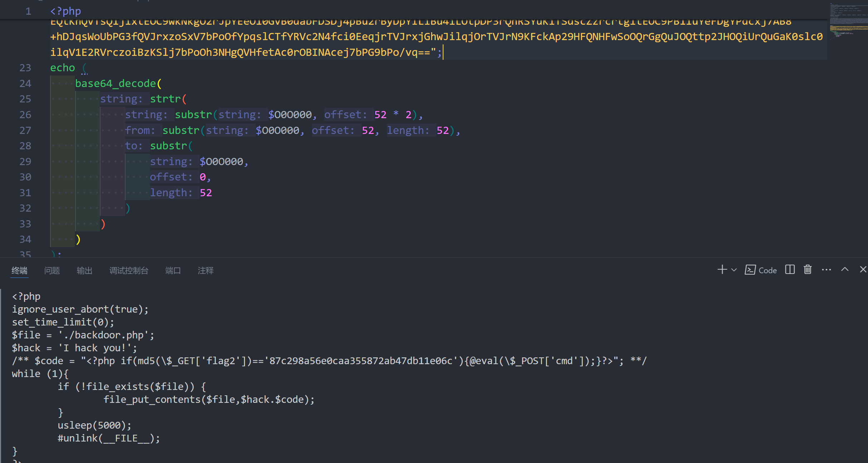Open the 端口 (Ports) tab

(x=173, y=271)
